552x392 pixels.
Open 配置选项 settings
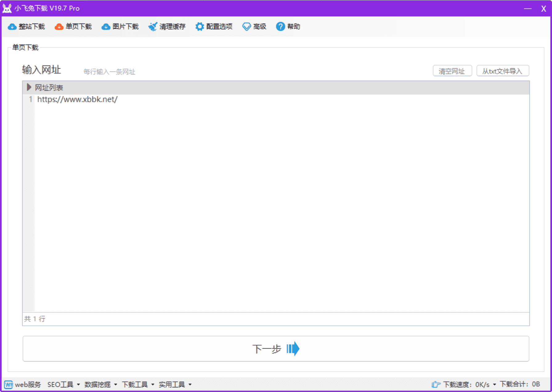(x=219, y=27)
